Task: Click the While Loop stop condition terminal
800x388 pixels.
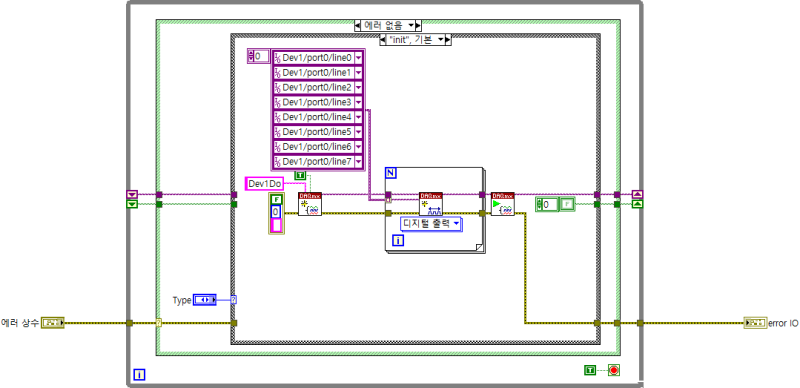Action: 614,370
